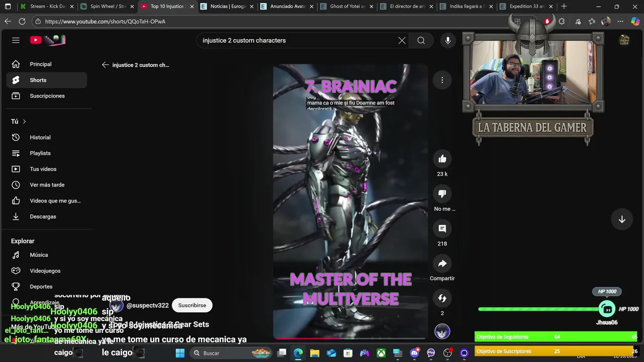Open Suscripciones in sidebar
The image size is (644, 362).
[x=47, y=96]
